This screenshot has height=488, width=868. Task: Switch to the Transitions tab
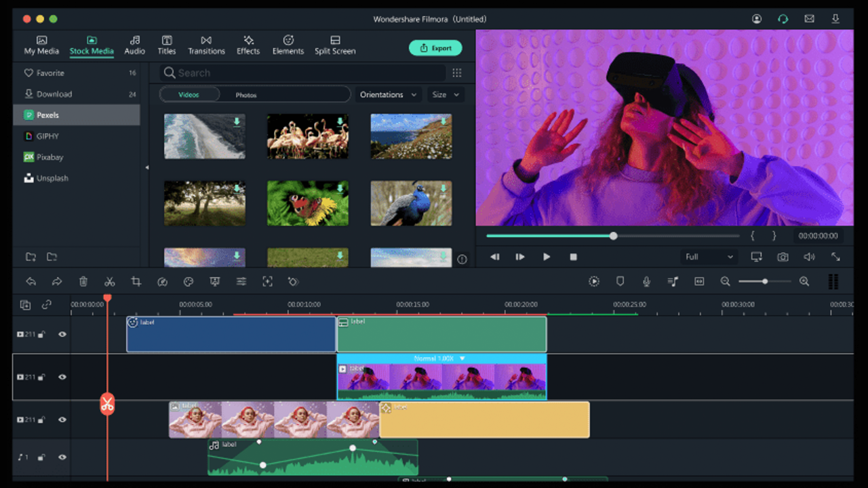coord(206,45)
